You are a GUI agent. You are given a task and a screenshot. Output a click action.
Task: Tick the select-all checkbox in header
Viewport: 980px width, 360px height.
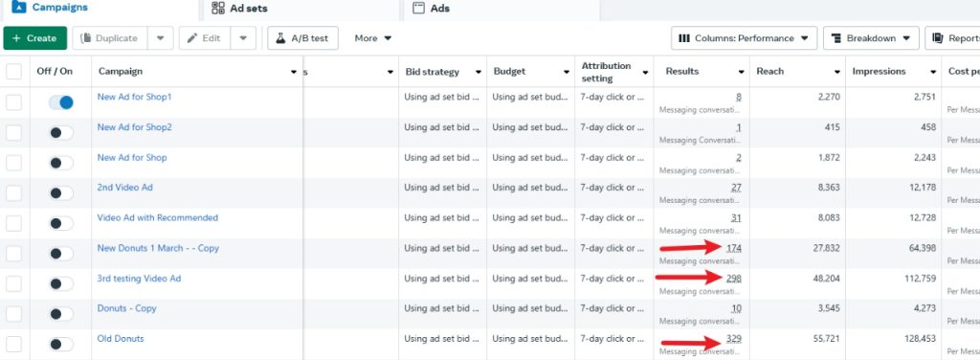coord(13,71)
